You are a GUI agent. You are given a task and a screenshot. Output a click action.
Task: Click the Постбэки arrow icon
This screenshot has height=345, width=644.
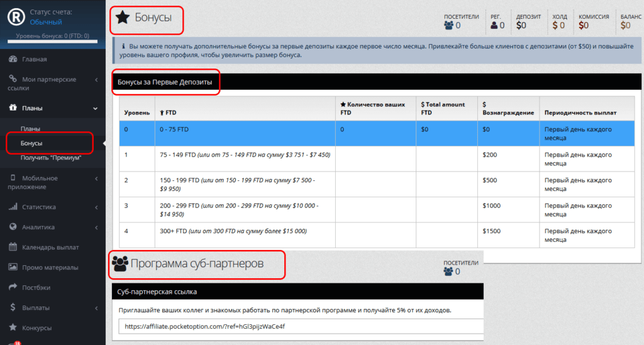pos(12,287)
